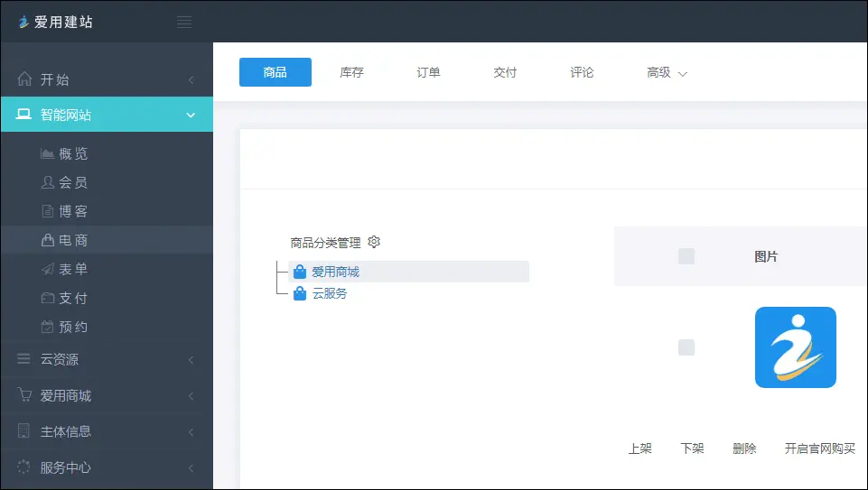Click the 电商 lock icon in sidebar

pyautogui.click(x=49, y=240)
